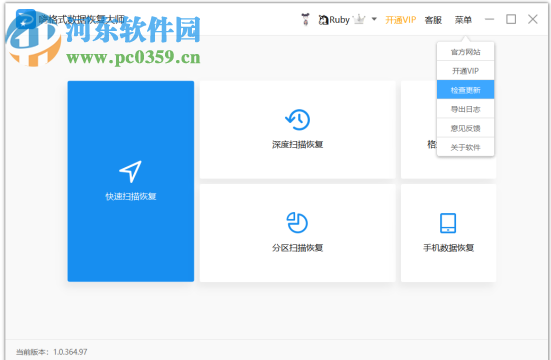Click the pie-chart partition scan icon

(x=297, y=223)
